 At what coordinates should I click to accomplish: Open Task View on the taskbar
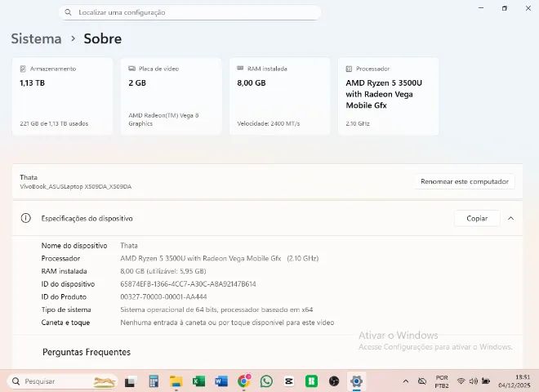pyautogui.click(x=130, y=381)
